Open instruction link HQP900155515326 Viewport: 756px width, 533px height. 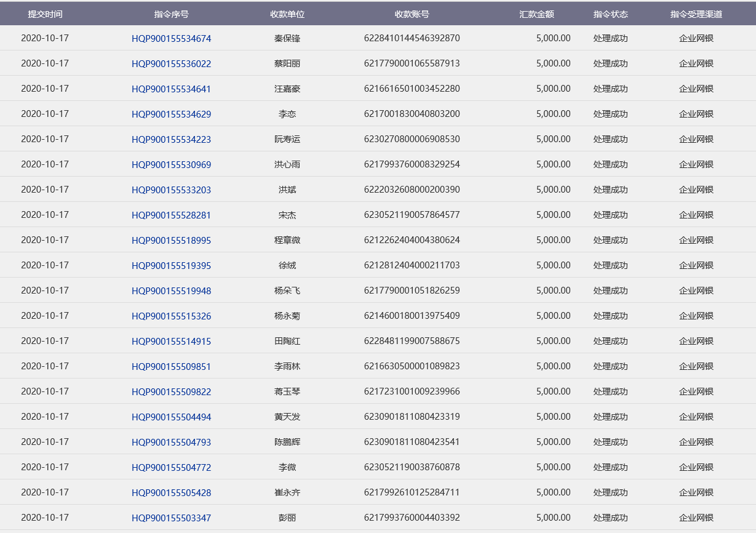(171, 316)
